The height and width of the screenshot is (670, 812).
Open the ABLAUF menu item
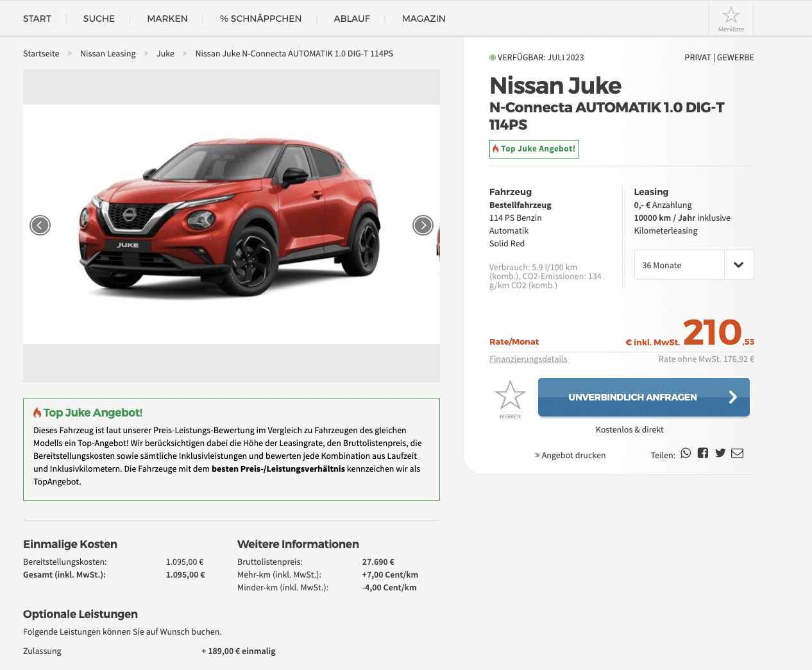[351, 19]
